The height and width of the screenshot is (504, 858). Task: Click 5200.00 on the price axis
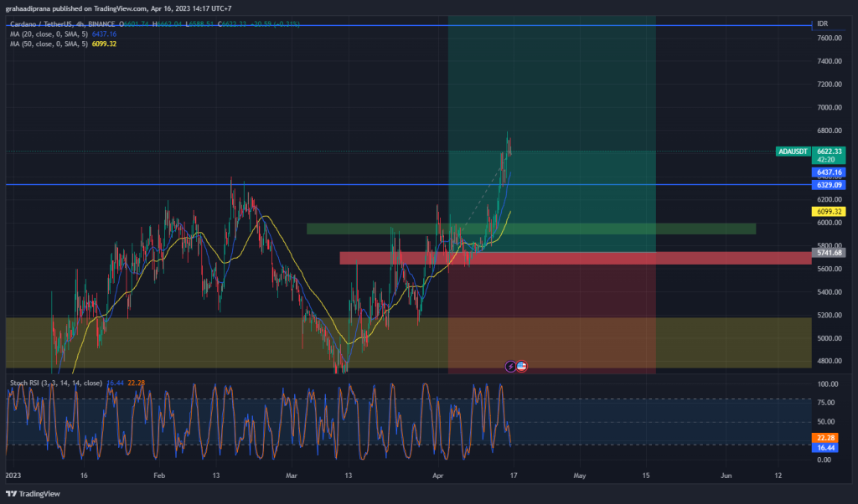[x=830, y=316]
